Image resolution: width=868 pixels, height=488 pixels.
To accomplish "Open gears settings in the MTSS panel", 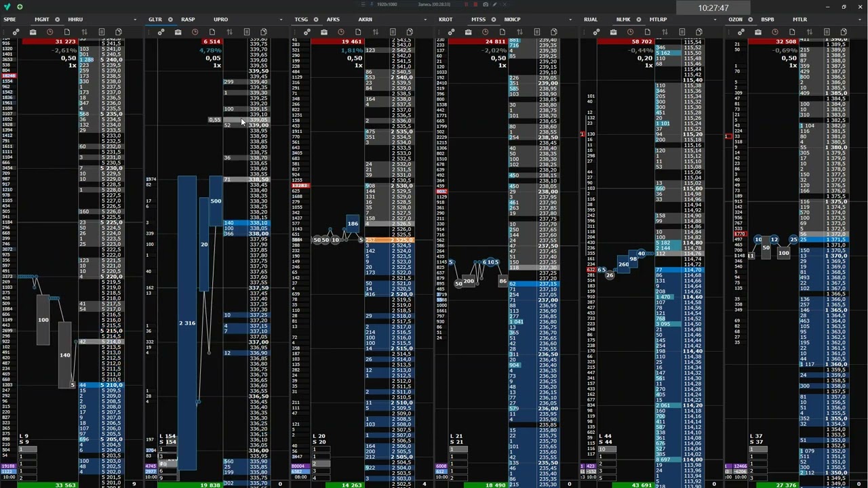I will [451, 32].
